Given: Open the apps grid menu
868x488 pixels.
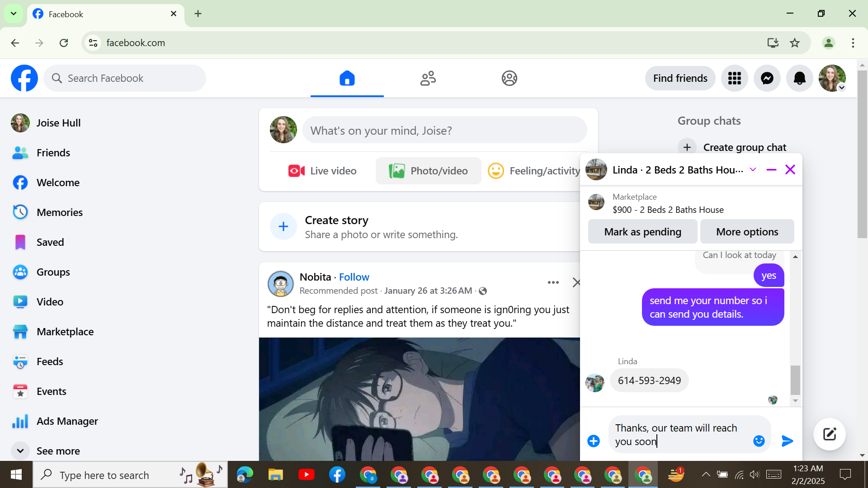Looking at the screenshot, I should pyautogui.click(x=734, y=78).
